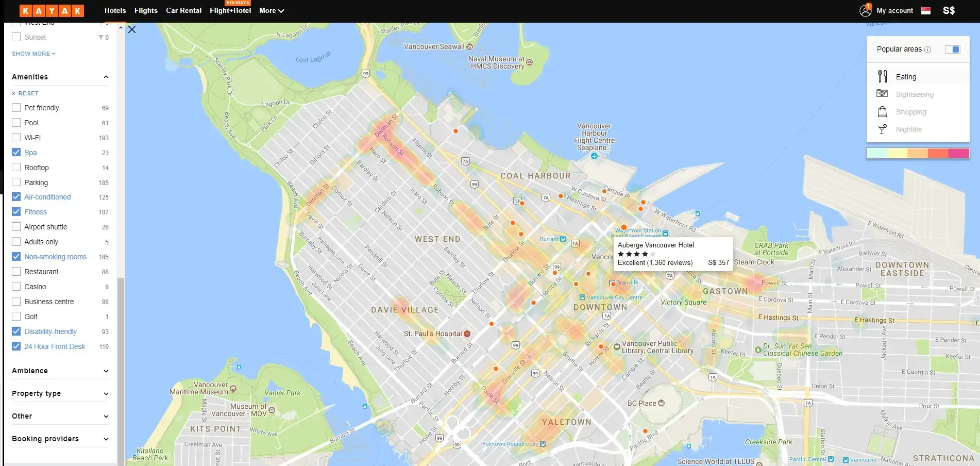Viewport: 980px width, 466px height.
Task: Check the Casino amenity checkbox
Action: [16, 287]
